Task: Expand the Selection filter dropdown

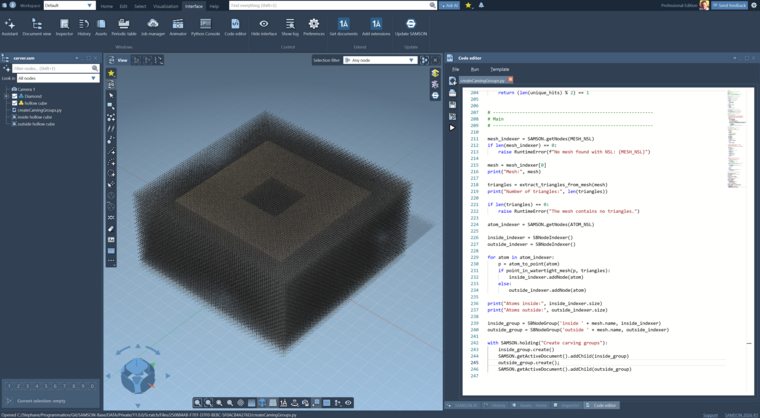Action: point(379,60)
